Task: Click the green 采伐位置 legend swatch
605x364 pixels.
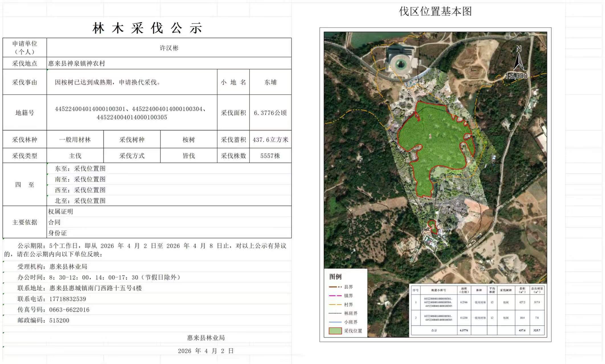Action: [x=335, y=331]
